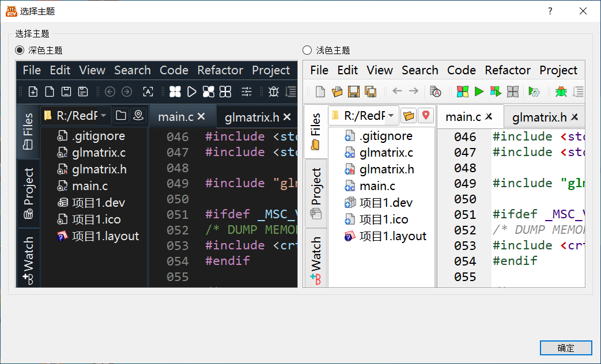601x364 pixels.
Task: Select 项目1.dev in dark preview file tree
Action: [91, 203]
